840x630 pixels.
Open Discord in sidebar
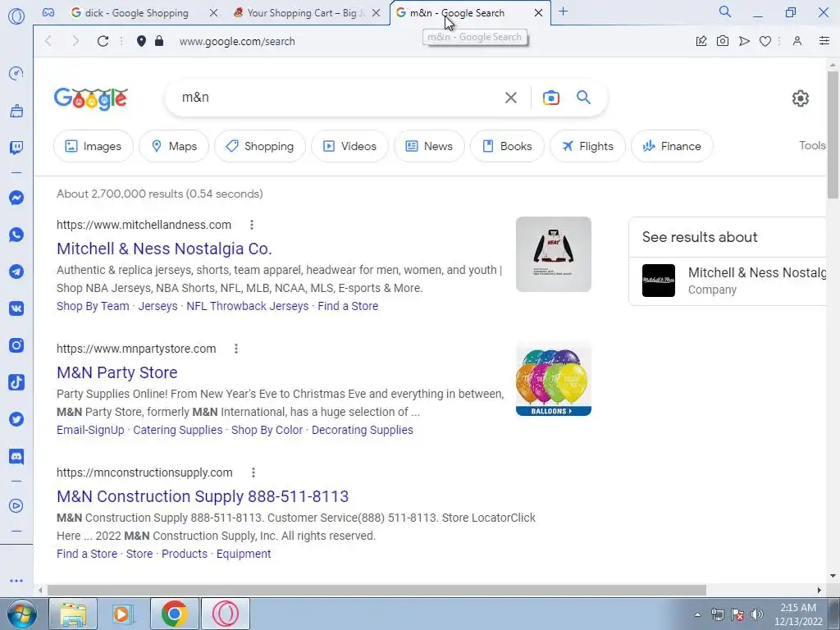coord(16,456)
